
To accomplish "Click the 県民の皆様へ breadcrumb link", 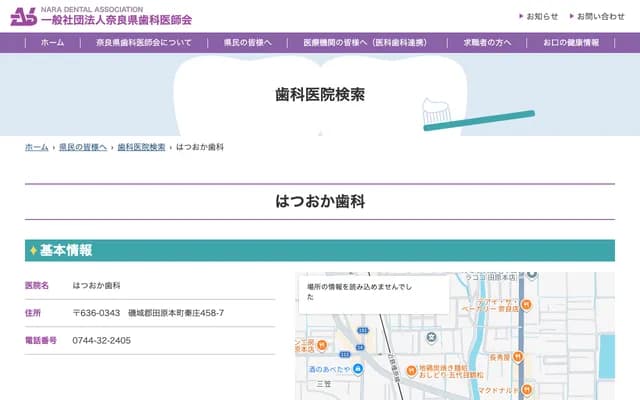I will (82, 147).
